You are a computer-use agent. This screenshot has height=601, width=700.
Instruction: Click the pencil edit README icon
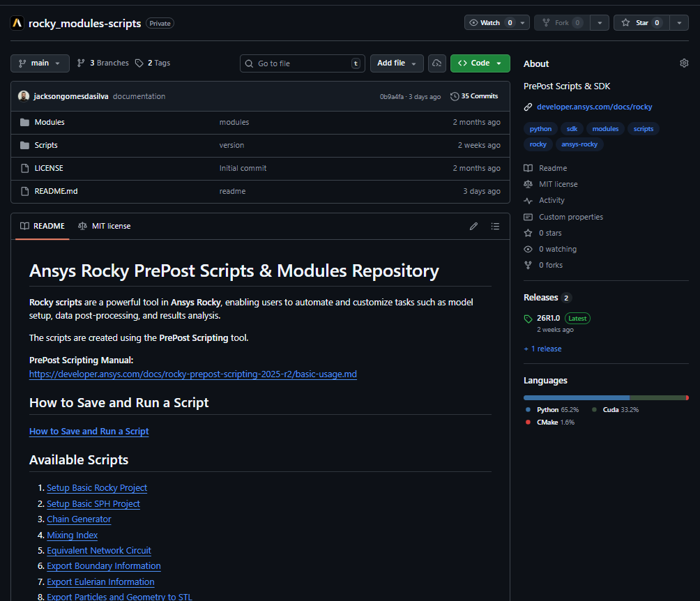(x=473, y=226)
